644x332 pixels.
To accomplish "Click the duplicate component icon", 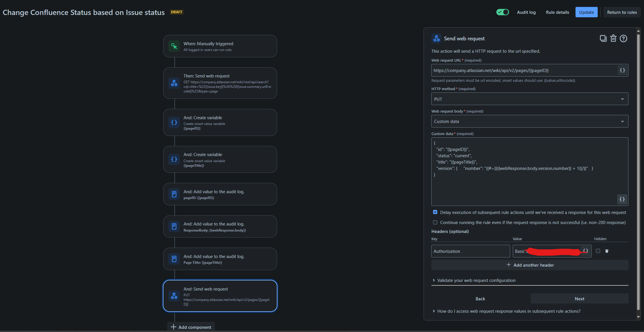I will point(603,38).
